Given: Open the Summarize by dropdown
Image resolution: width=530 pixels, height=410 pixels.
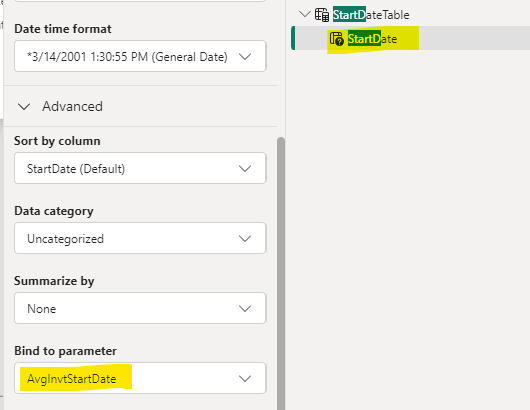Looking at the screenshot, I should coord(140,308).
